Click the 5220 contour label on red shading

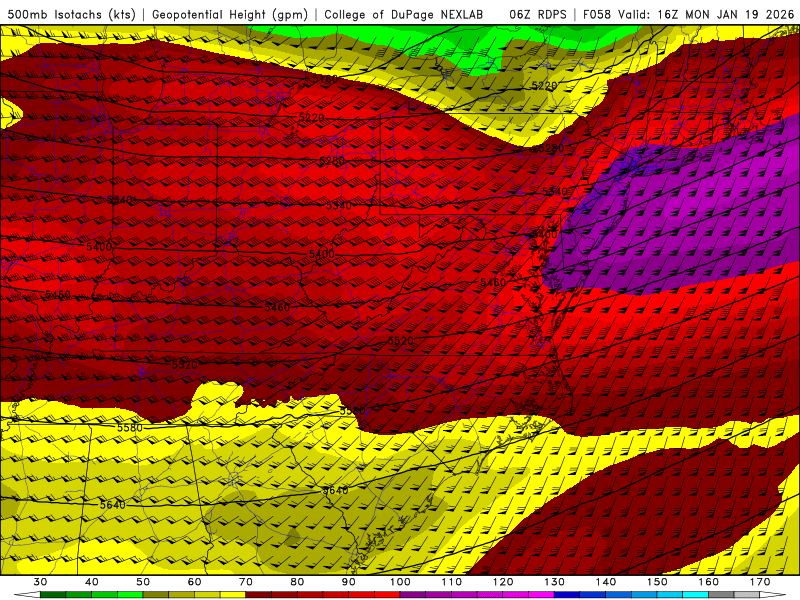click(311, 118)
